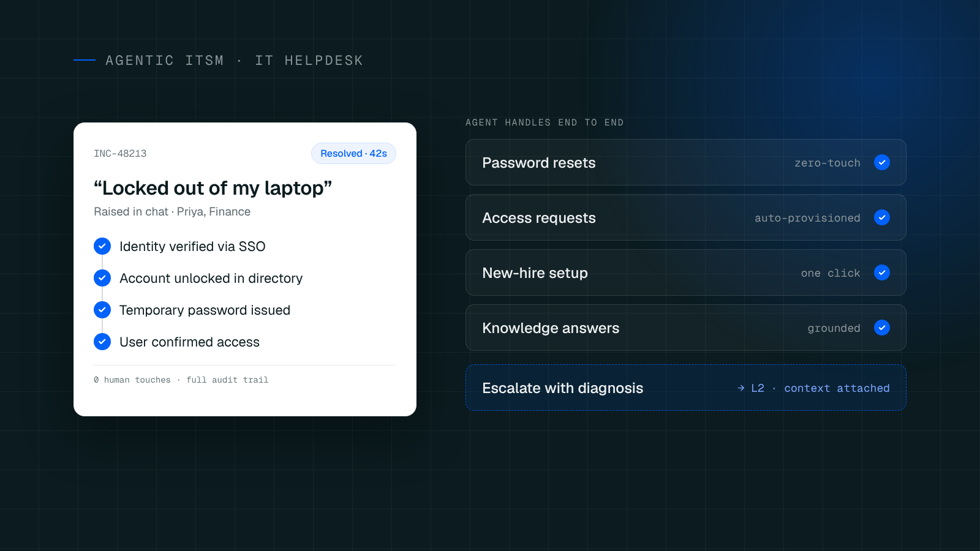The image size is (980, 551).
Task: Click the 0 human touches footer text
Action: tap(132, 380)
